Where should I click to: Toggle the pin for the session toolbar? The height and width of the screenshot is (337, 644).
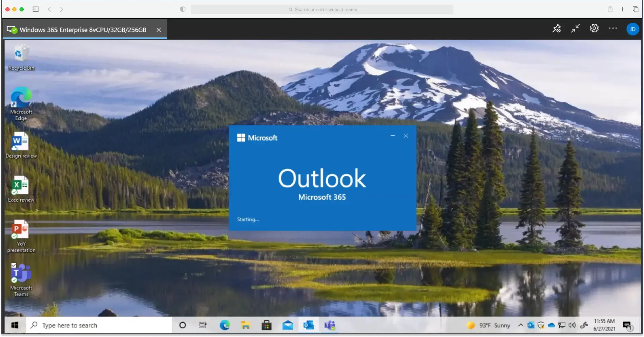click(556, 29)
